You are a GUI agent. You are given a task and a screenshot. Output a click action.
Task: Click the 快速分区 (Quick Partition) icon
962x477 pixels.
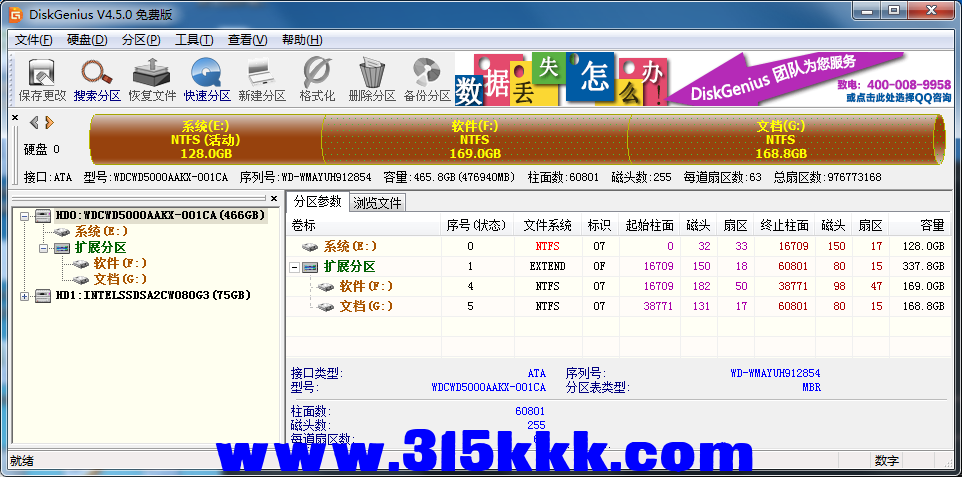207,80
